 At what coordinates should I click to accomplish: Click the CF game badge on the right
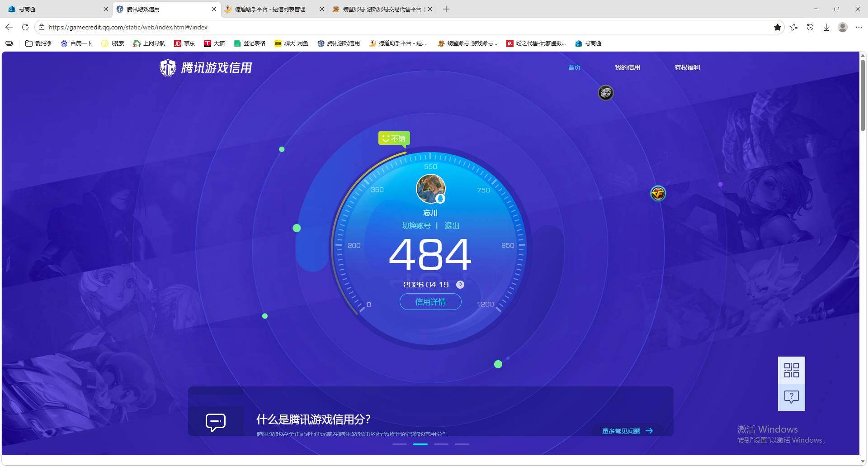658,193
